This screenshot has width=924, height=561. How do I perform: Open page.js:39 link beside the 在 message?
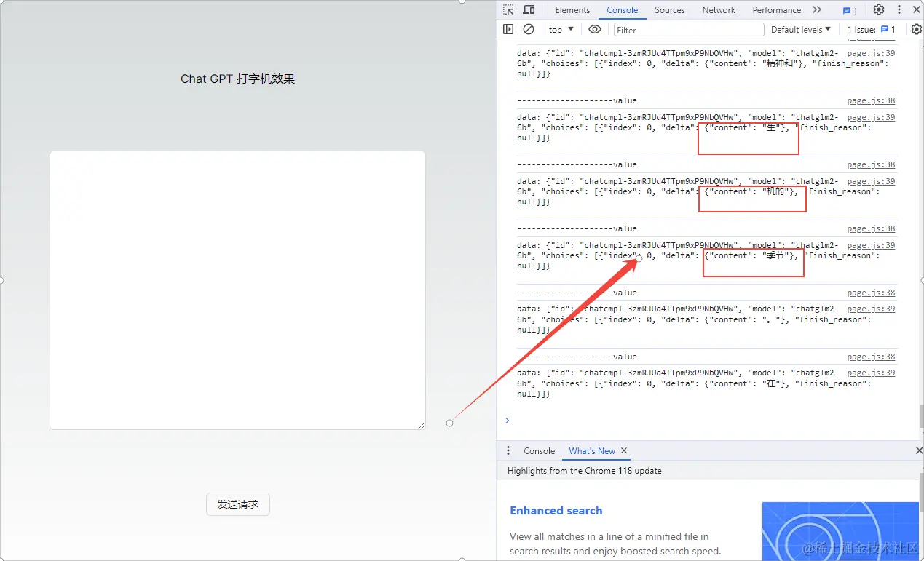(x=871, y=373)
